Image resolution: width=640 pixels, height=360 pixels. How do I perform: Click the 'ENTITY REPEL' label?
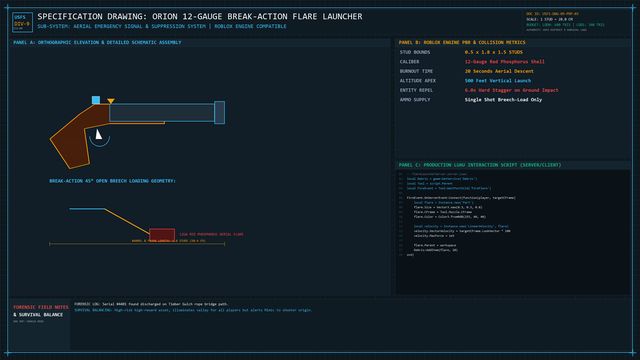pos(416,90)
